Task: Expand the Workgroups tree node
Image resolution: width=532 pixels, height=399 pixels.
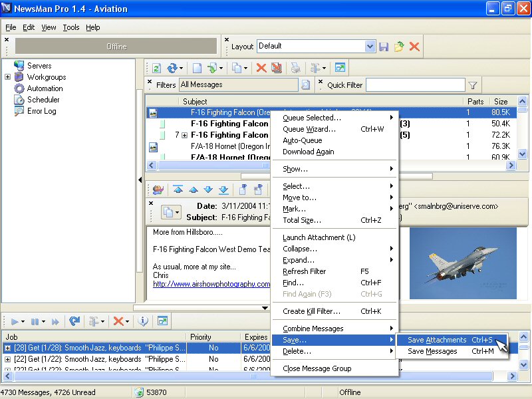Action: [7, 77]
